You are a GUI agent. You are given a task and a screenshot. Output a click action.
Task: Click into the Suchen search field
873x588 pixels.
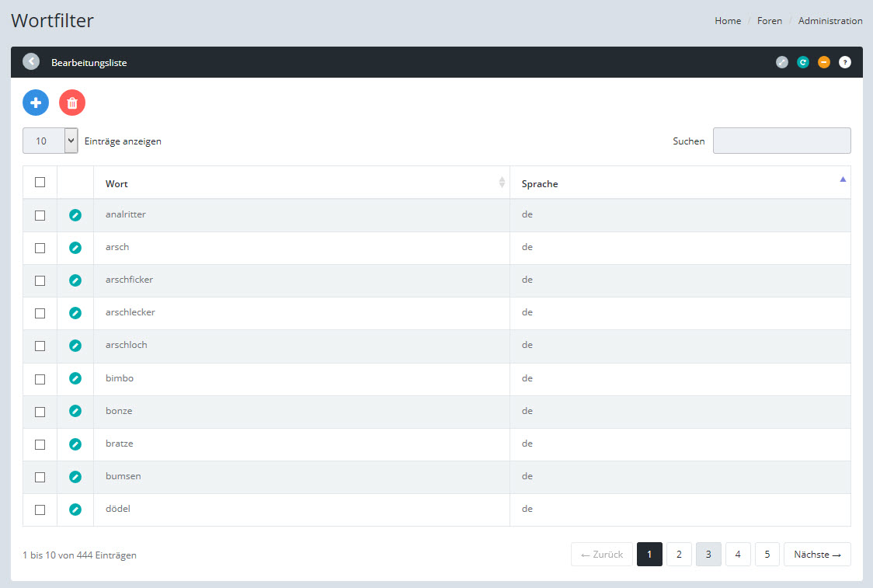coord(781,141)
